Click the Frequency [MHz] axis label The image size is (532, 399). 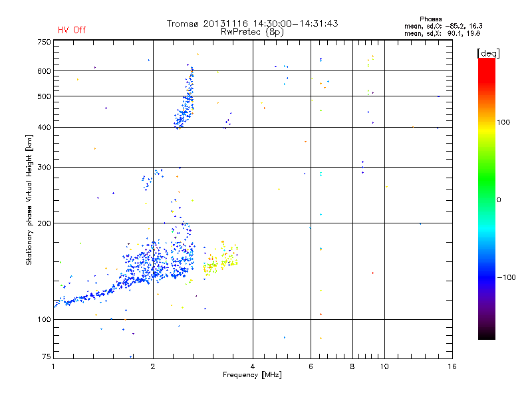click(252, 375)
